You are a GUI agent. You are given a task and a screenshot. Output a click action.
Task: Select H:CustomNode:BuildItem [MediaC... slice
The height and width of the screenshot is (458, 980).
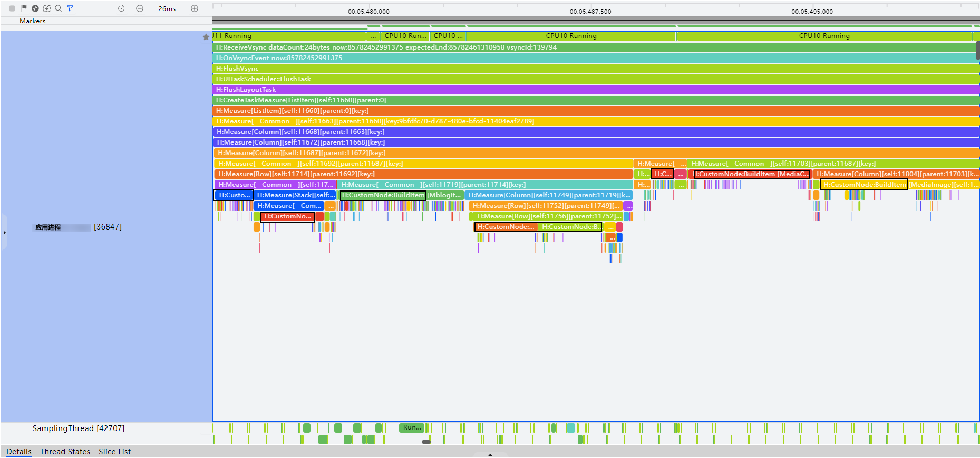[750, 174]
